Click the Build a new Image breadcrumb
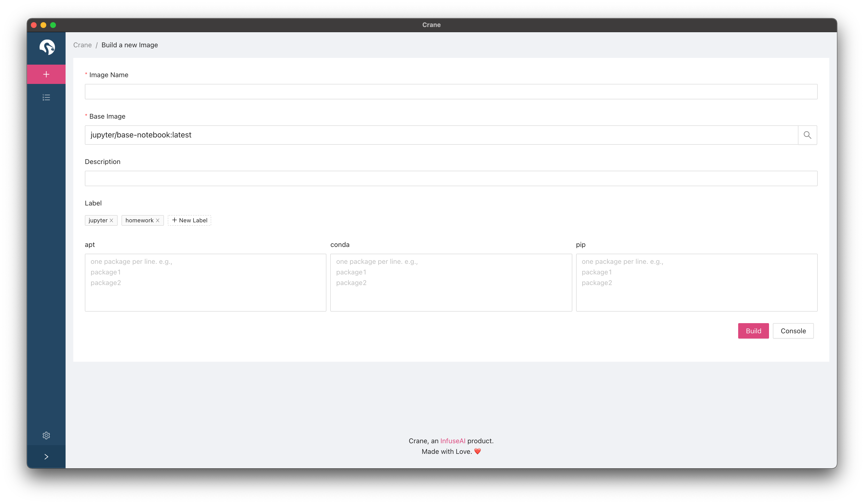Viewport: 864px width, 504px height. point(129,44)
